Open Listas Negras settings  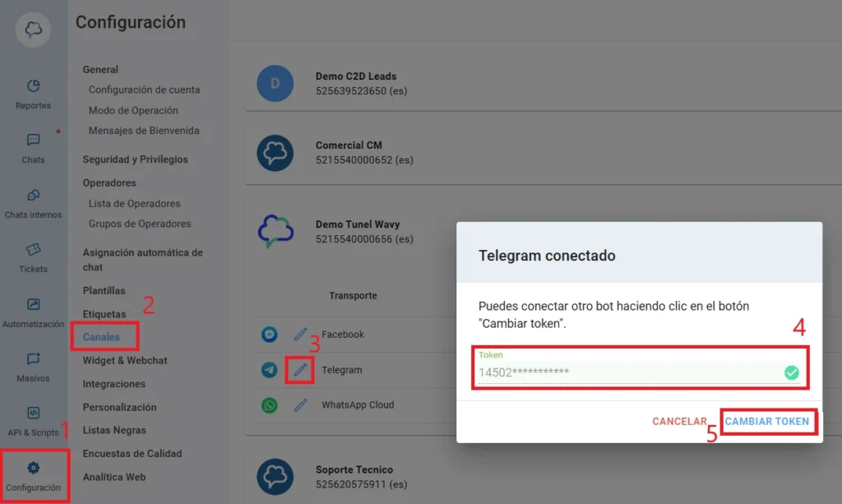114,431
